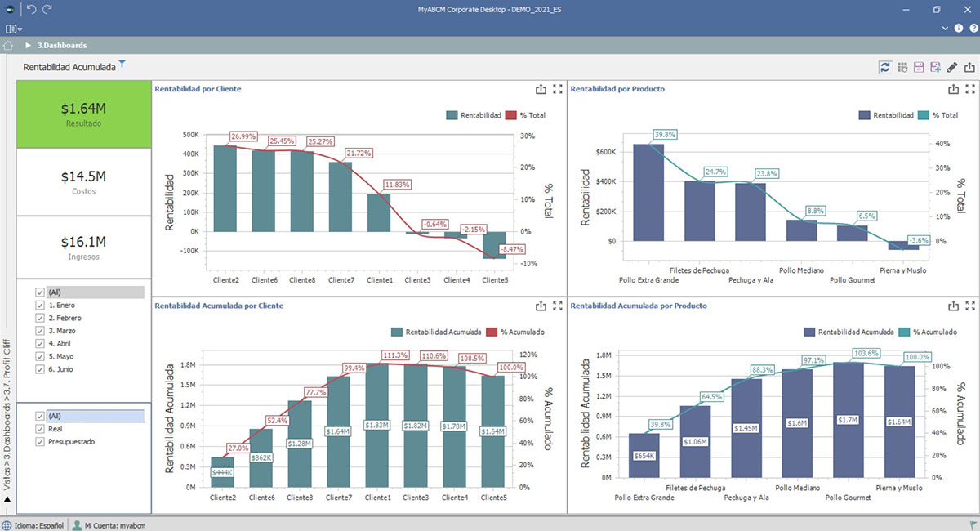Click the red % Total legend swatch
980x531 pixels.
point(513,115)
